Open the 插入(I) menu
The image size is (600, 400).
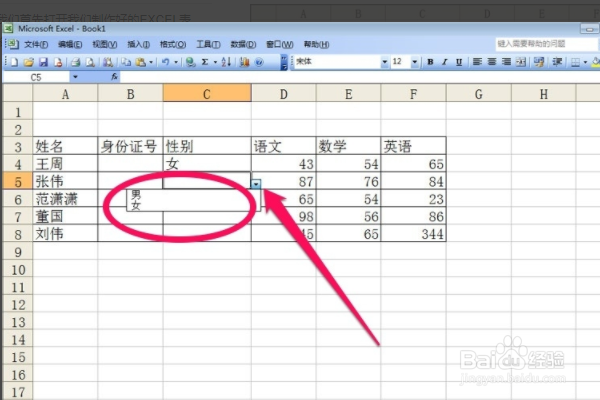[139, 44]
